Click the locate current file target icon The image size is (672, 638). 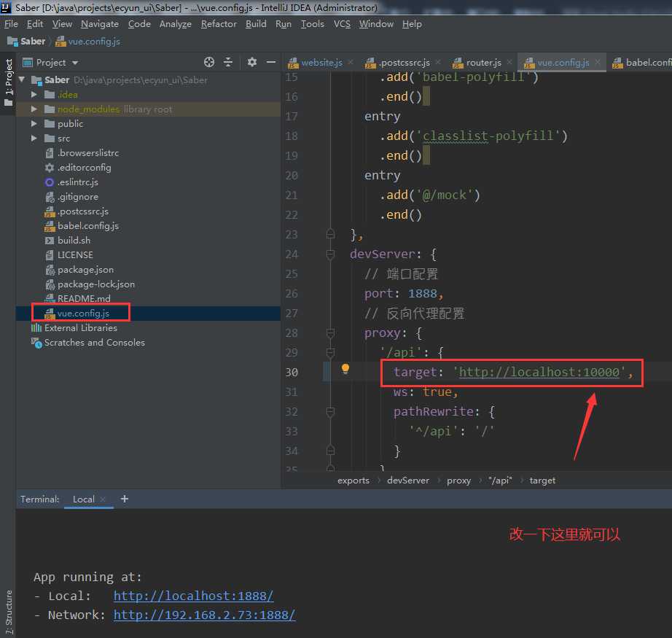[209, 62]
